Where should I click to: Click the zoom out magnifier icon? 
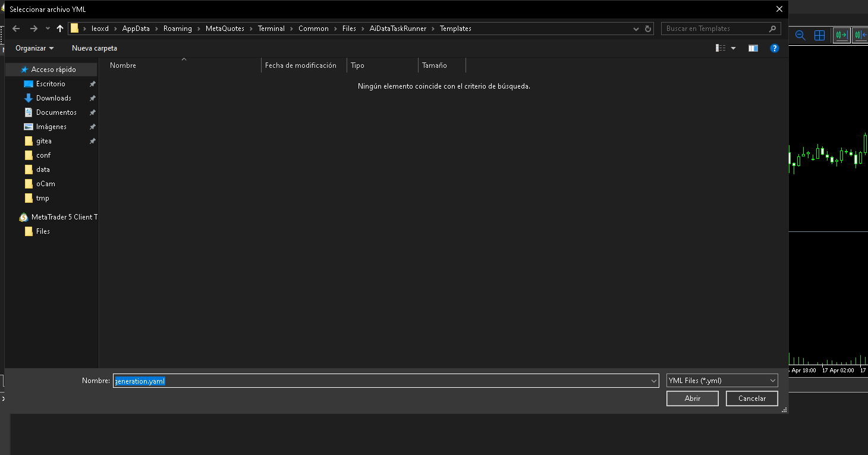pos(800,35)
